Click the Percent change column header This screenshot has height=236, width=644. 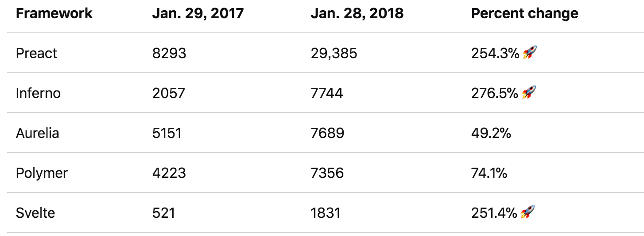pos(524,13)
